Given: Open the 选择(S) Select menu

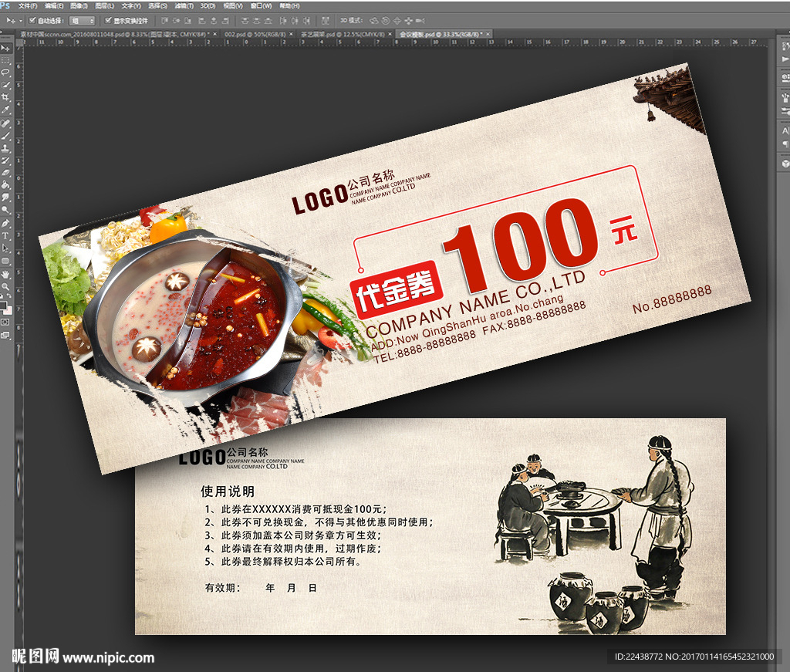Looking at the screenshot, I should pyautogui.click(x=157, y=5).
